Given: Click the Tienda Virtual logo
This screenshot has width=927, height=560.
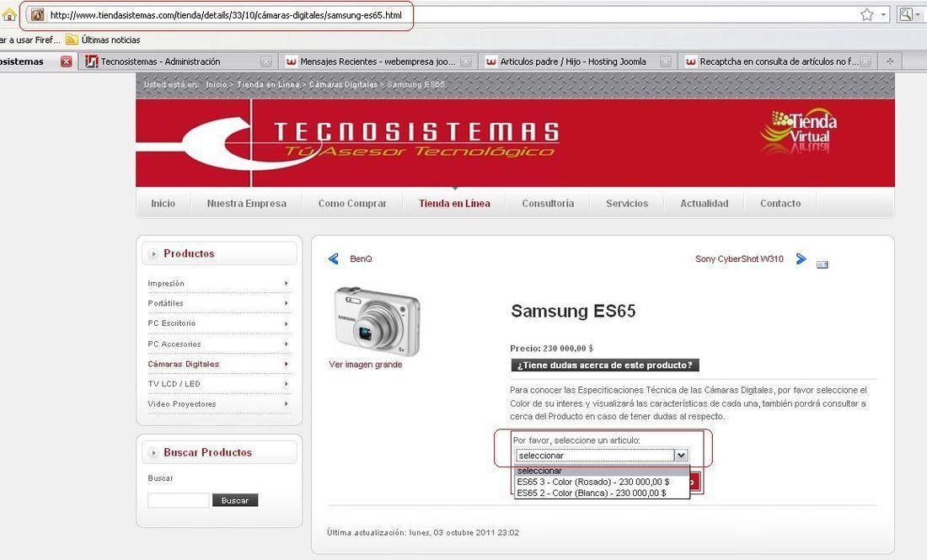Looking at the screenshot, I should click(x=798, y=131).
